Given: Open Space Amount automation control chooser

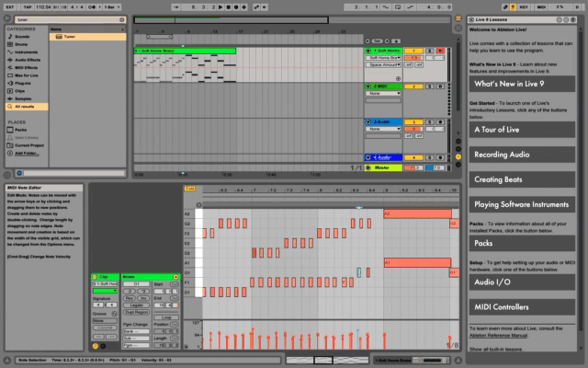Looking at the screenshot, I should [x=383, y=64].
